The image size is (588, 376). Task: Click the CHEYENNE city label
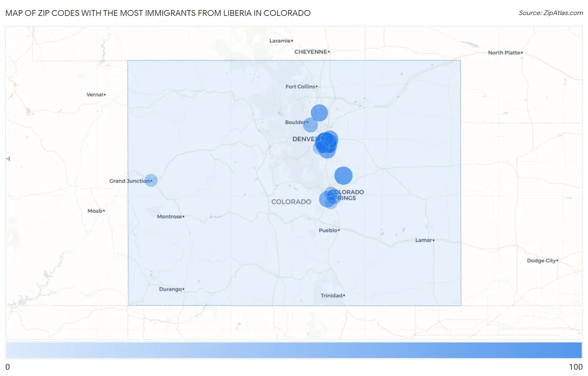312,52
